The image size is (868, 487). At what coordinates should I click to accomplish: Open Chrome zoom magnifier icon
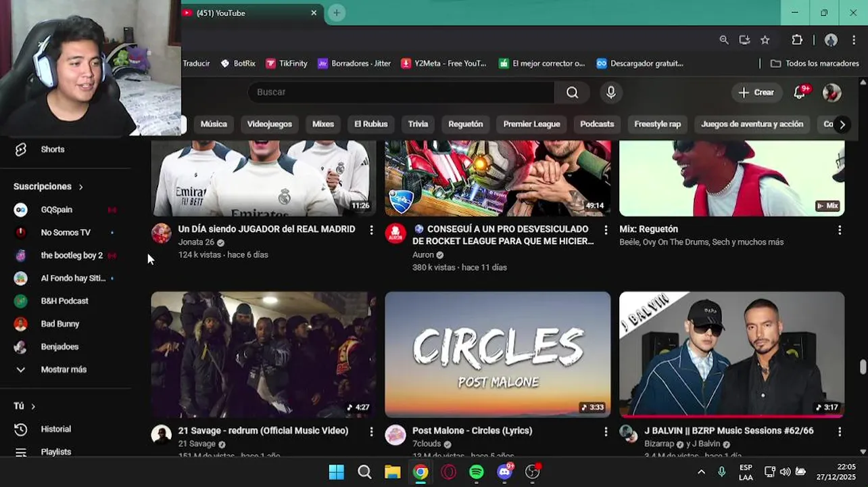coord(724,40)
